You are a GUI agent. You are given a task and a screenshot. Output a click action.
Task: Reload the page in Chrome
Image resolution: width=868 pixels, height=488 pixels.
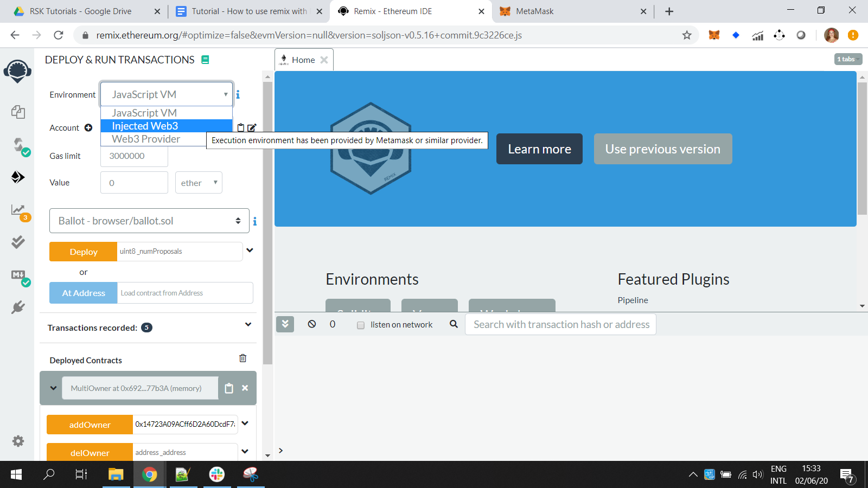[59, 35]
